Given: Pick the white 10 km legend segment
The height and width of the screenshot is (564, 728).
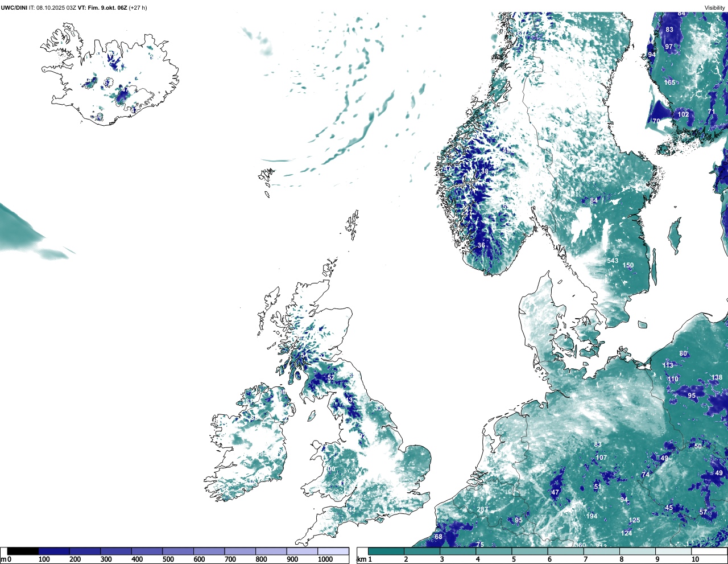Looking at the screenshot, I should click(x=709, y=551).
